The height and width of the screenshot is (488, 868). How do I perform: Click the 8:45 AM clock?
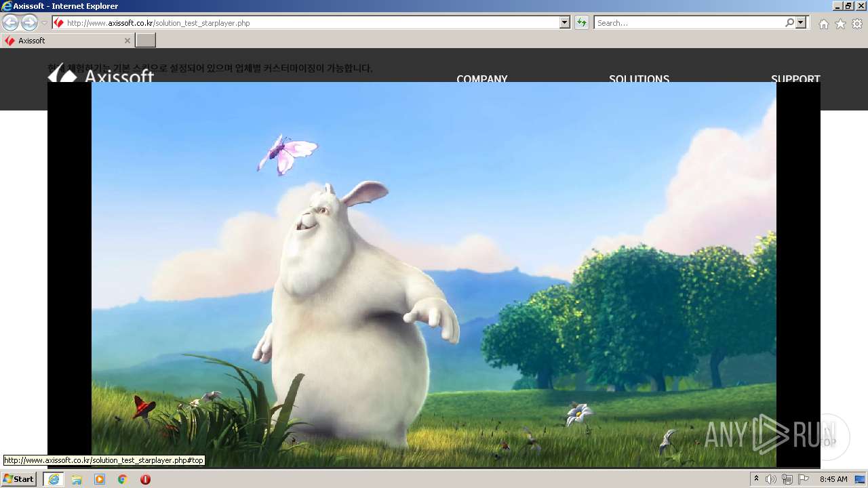coord(833,479)
